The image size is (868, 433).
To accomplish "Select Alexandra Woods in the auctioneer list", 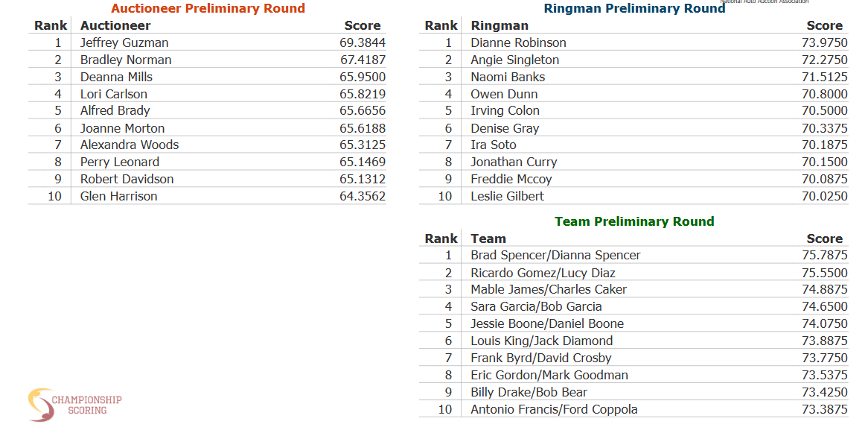I will point(130,145).
